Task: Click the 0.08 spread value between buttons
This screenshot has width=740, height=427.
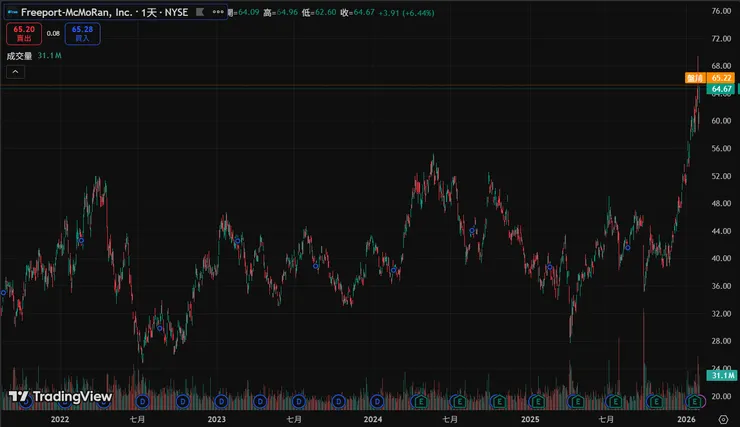Action: tap(53, 33)
